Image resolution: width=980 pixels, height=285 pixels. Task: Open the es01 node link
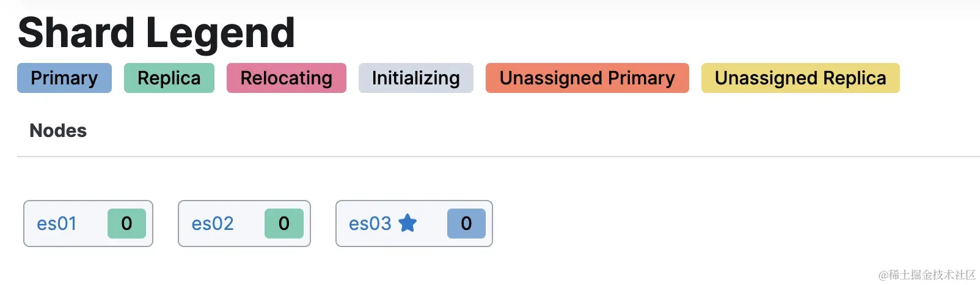coord(57,224)
